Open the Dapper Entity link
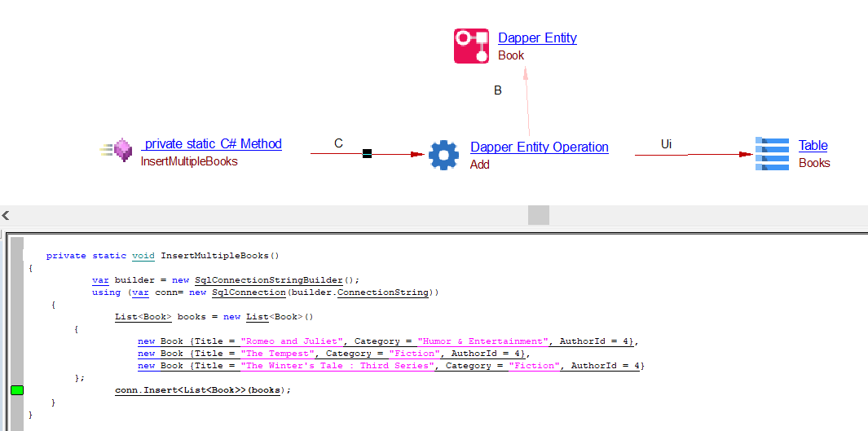The image size is (868, 431). [x=537, y=37]
